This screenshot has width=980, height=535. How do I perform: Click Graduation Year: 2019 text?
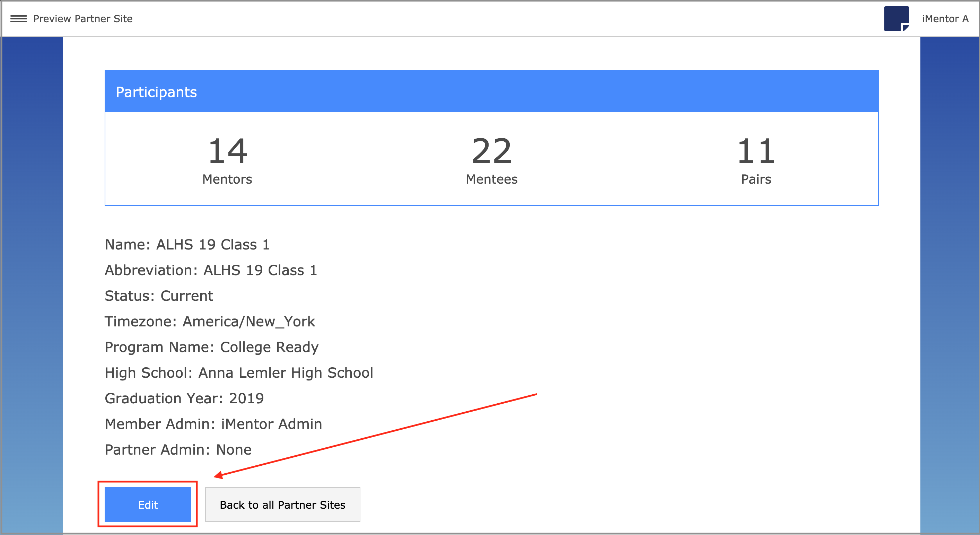click(x=184, y=398)
